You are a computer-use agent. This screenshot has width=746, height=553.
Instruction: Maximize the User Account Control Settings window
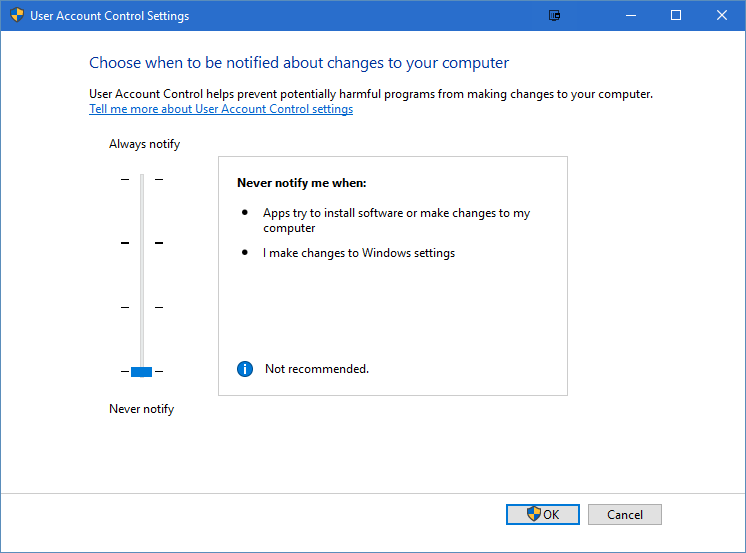676,16
